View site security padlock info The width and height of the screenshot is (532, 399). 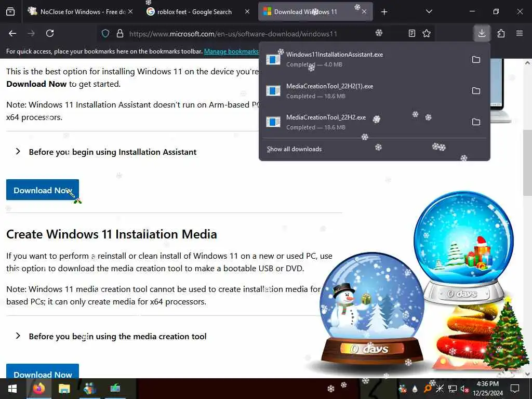click(x=120, y=33)
